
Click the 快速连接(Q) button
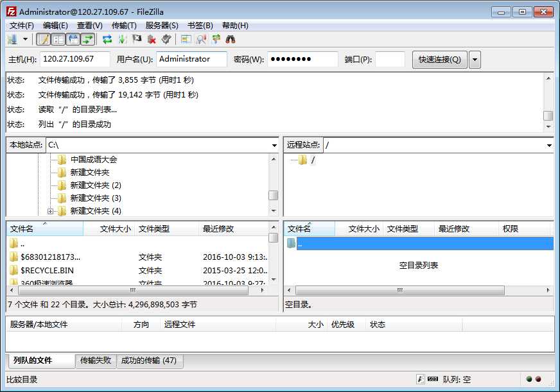[x=440, y=59]
